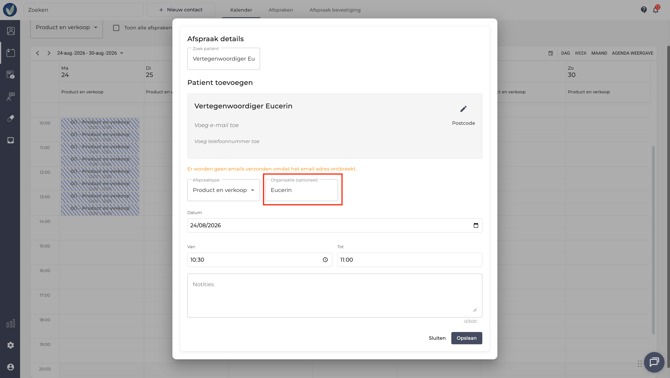This screenshot has height=378, width=670.
Task: Open the presentation/person icon in sidebar
Action: tap(11, 97)
